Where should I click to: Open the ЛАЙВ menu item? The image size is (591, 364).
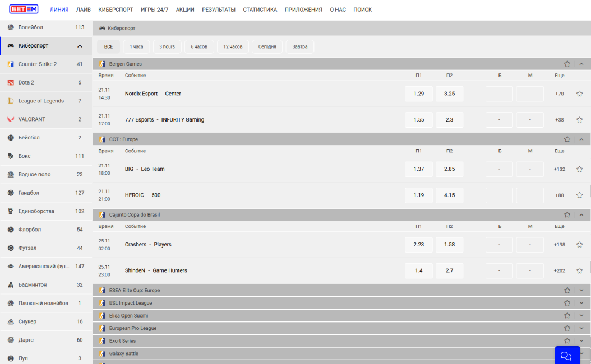(x=83, y=10)
